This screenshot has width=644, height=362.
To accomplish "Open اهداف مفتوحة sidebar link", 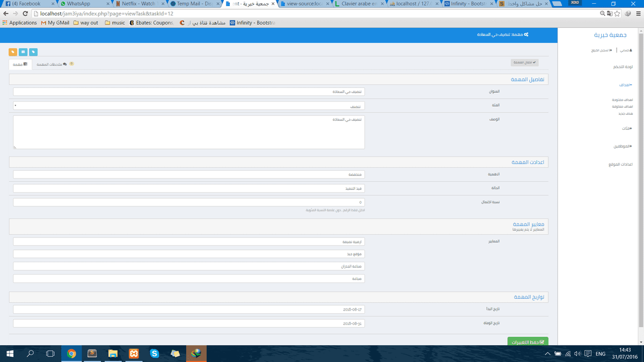I will pyautogui.click(x=623, y=100).
